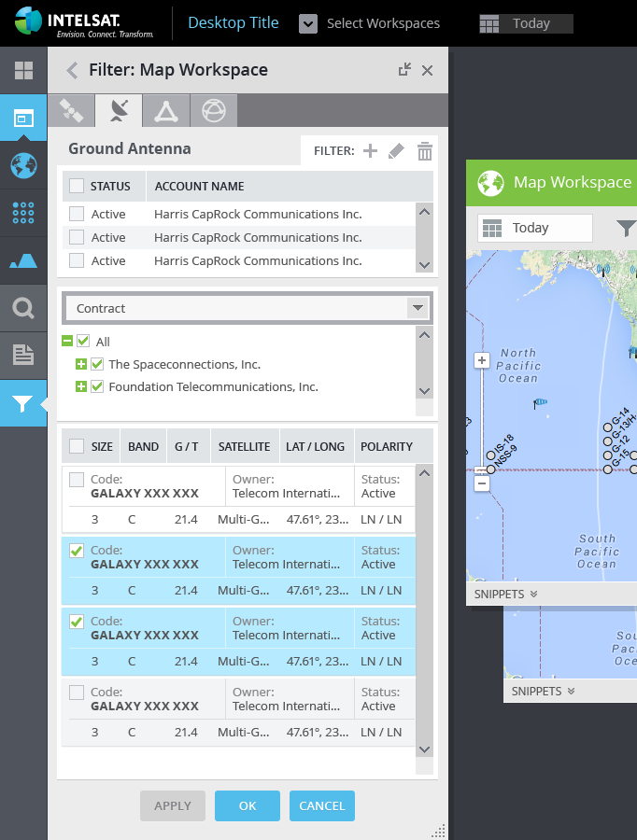The image size is (637, 840).
Task: Click the Desktop Title link
Action: pos(234,22)
